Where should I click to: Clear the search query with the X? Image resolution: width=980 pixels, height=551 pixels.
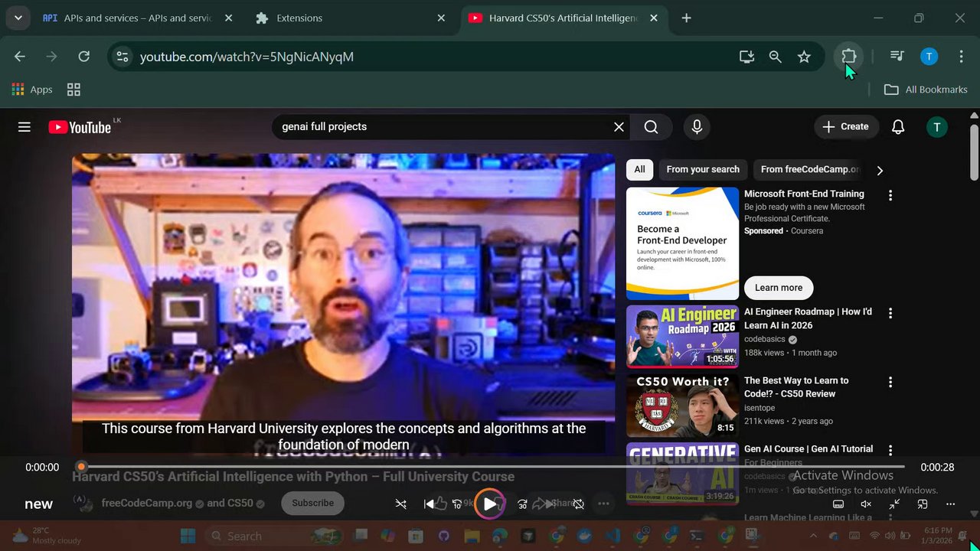(x=619, y=127)
